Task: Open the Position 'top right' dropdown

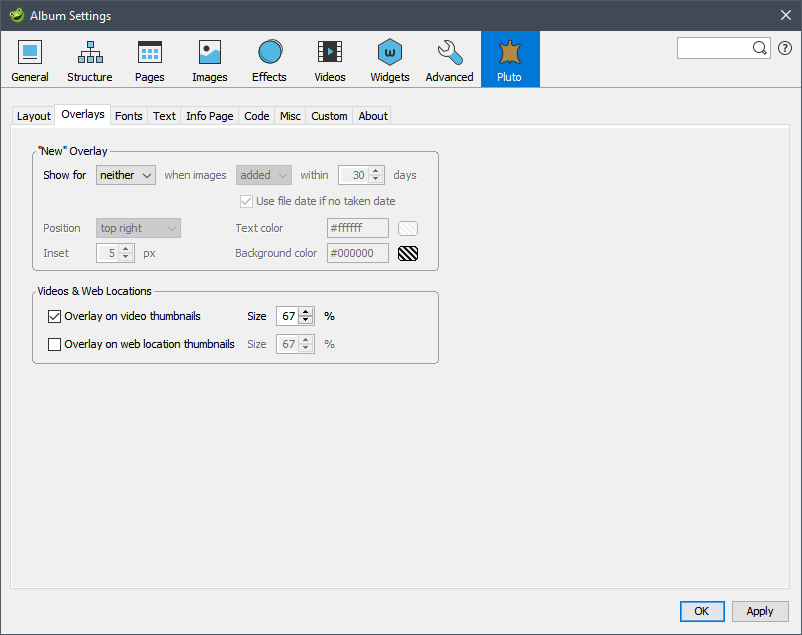Action: pos(138,228)
